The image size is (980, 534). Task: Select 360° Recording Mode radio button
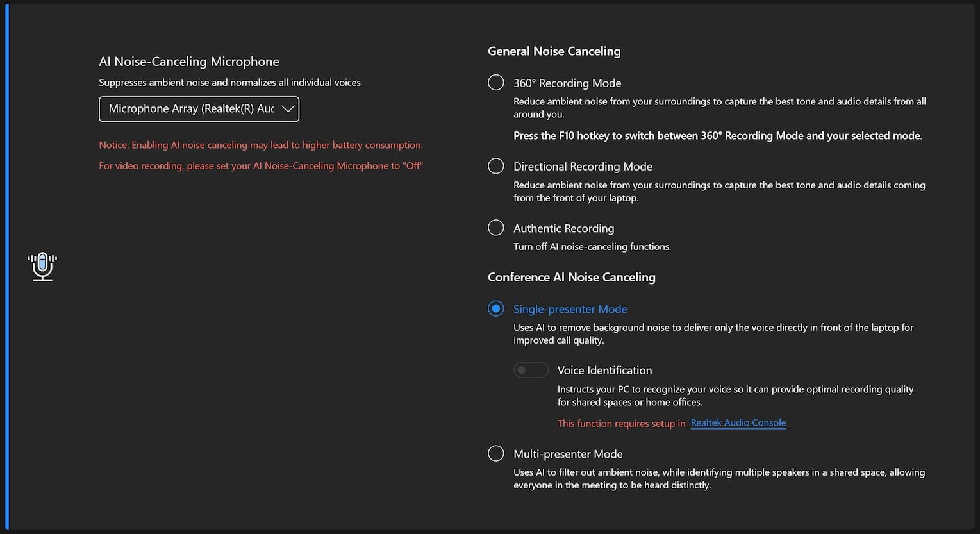pyautogui.click(x=496, y=83)
